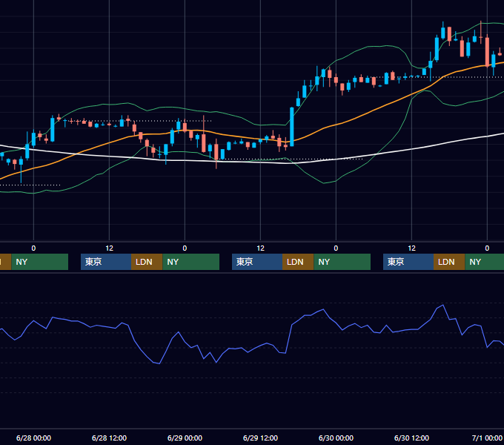Click the 6/29 12:00 date label

click(260, 438)
